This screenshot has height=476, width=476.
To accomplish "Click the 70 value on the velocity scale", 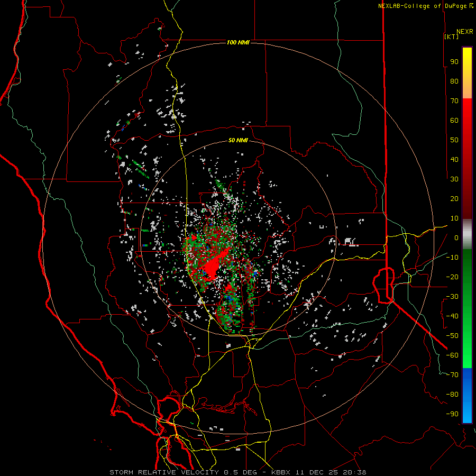I will pos(454,101).
